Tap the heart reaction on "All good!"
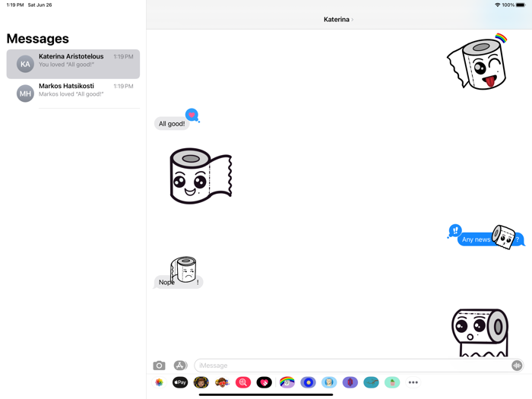The width and height of the screenshot is (532, 399). click(192, 114)
